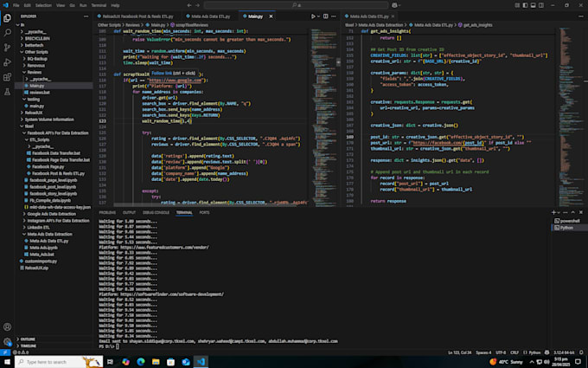This screenshot has width=588, height=368.
Task: Change UTF-8 encoding in status bar
Action: (x=501, y=352)
